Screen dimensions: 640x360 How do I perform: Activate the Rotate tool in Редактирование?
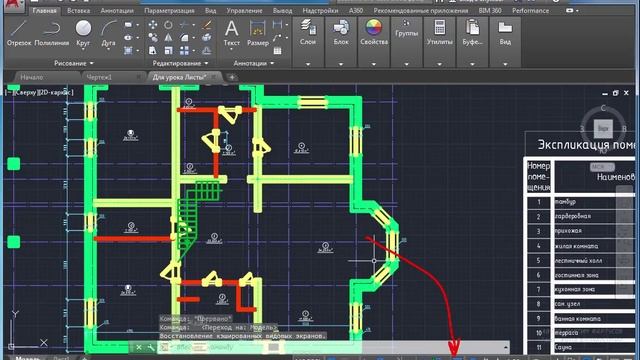168,25
